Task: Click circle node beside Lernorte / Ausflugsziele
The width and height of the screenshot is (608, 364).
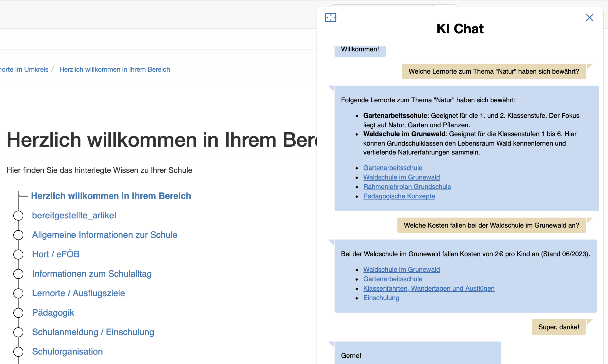Action: click(x=18, y=293)
